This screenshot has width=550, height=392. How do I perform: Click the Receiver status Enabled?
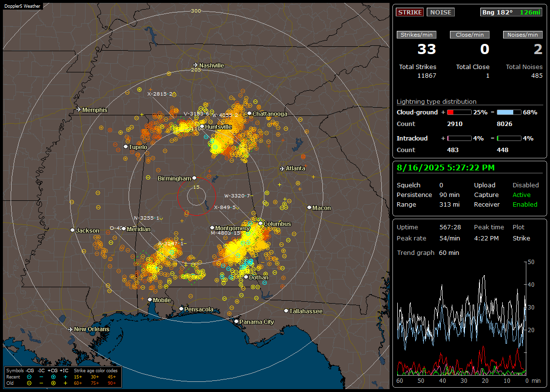tap(525, 204)
